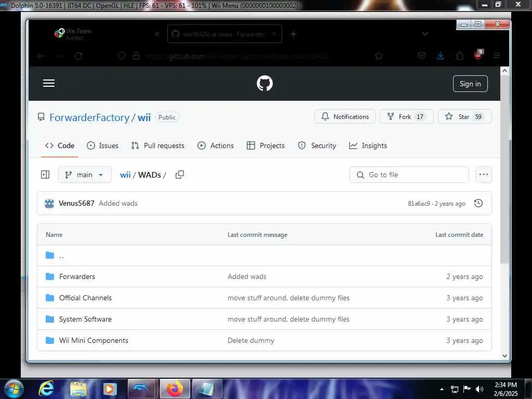Click the Notifications button
The width and height of the screenshot is (532, 399).
(345, 117)
